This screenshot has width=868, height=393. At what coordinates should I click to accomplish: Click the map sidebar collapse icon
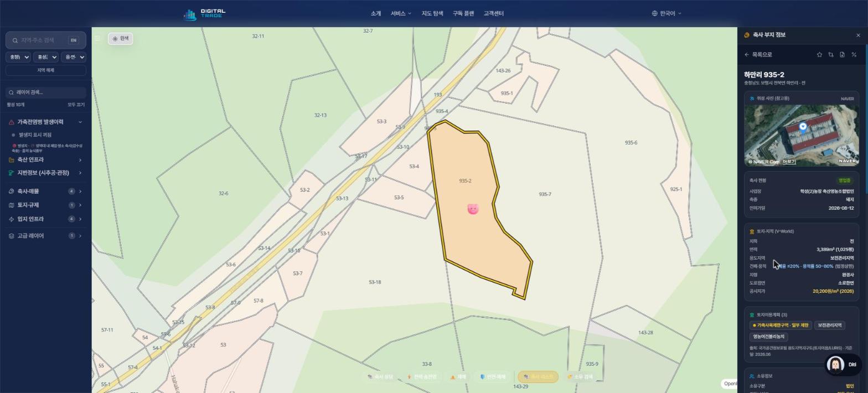[97, 38]
